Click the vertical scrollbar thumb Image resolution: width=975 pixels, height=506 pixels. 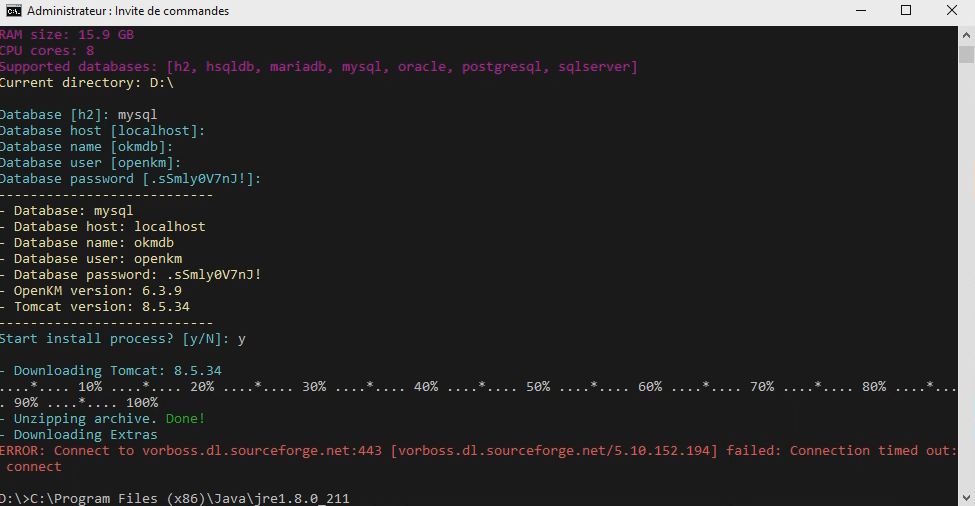click(x=966, y=55)
